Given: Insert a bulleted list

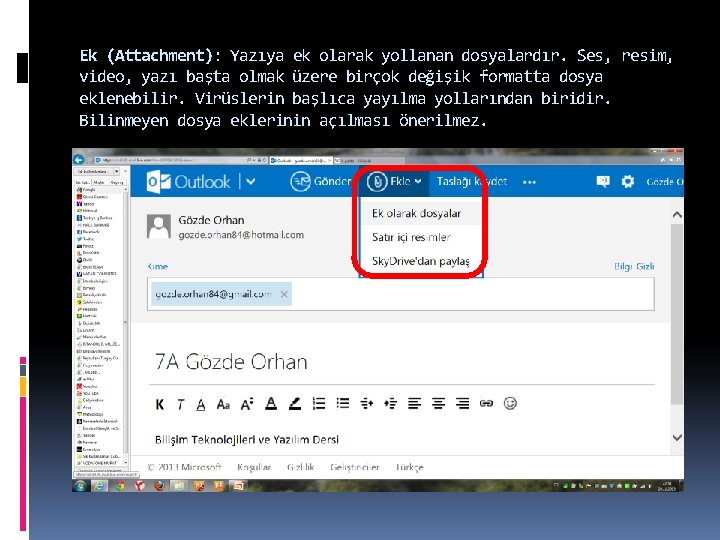Looking at the screenshot, I should 343,403.
